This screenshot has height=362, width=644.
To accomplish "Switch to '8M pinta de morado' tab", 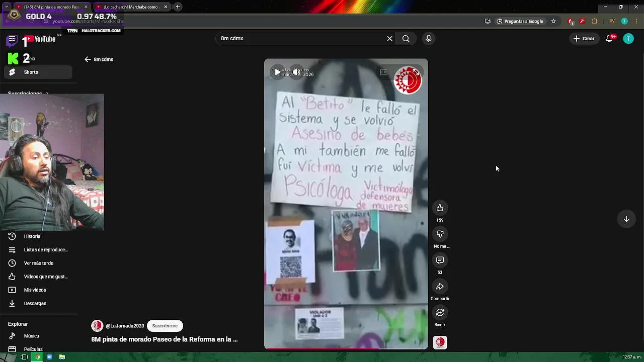I will (51, 7).
